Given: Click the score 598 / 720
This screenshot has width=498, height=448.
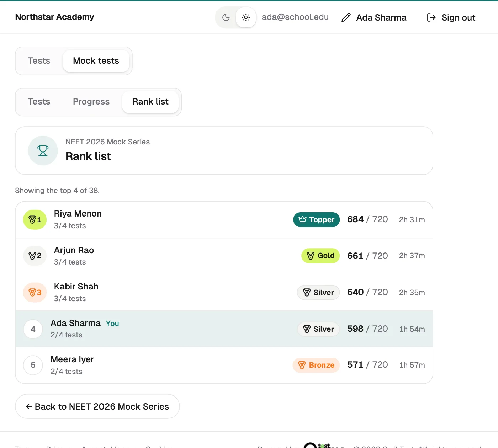Looking at the screenshot, I should (x=367, y=329).
